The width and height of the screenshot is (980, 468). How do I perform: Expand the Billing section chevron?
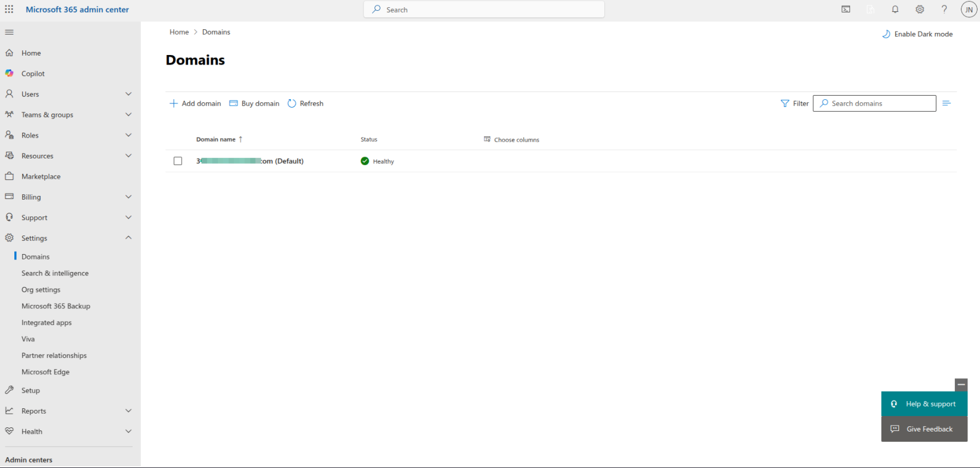[x=128, y=197]
